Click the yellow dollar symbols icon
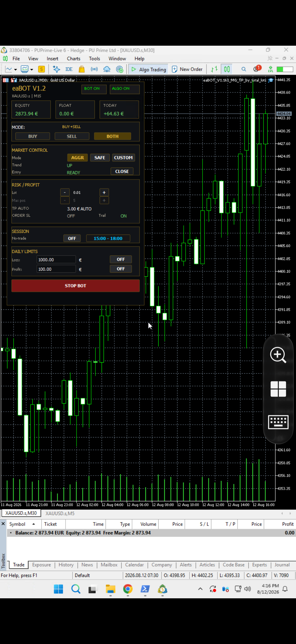 (41, 69)
